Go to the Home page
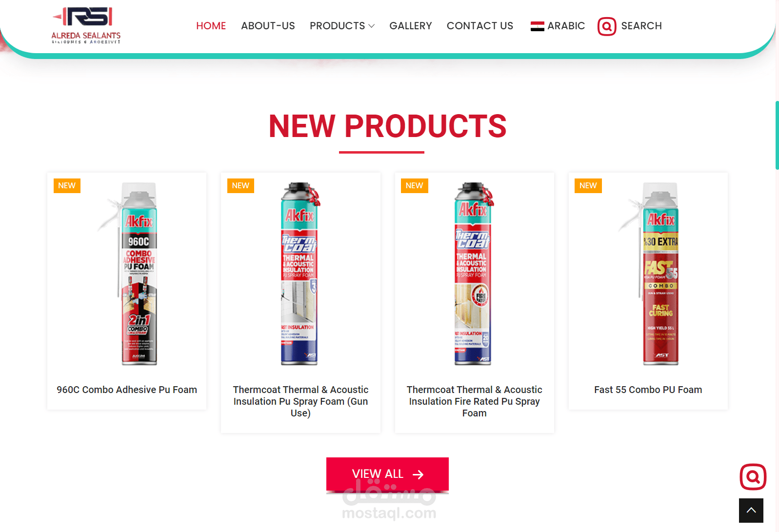The width and height of the screenshot is (779, 532). pos(211,26)
